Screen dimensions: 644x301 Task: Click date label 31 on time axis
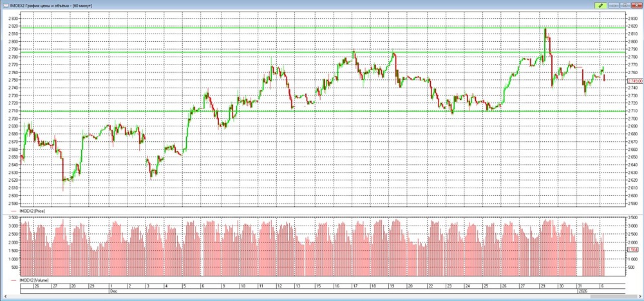coord(580,286)
